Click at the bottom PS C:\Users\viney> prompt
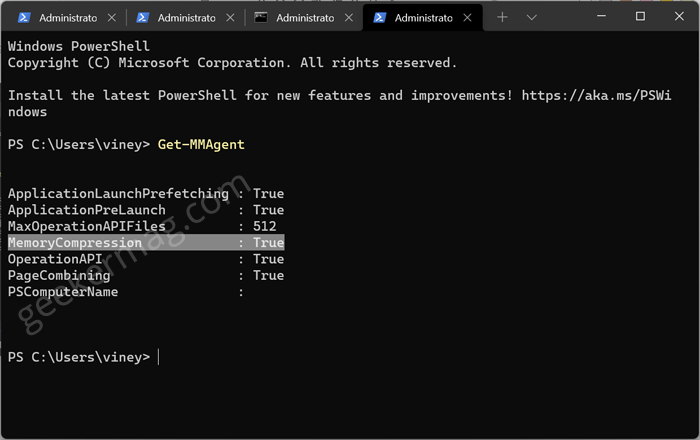The width and height of the screenshot is (700, 440). click(x=79, y=357)
